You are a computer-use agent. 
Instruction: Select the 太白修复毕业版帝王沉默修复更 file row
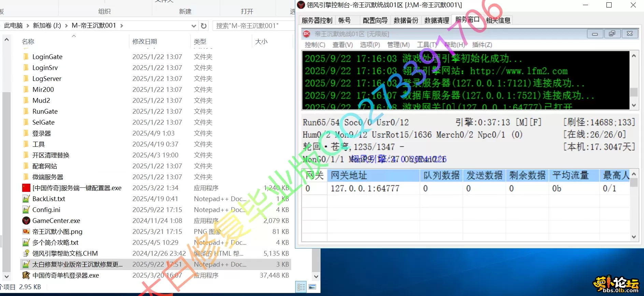pyautogui.click(x=156, y=264)
